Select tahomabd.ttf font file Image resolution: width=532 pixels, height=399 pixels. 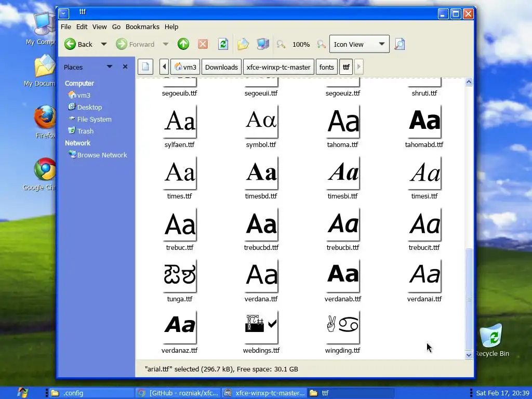[x=424, y=127]
